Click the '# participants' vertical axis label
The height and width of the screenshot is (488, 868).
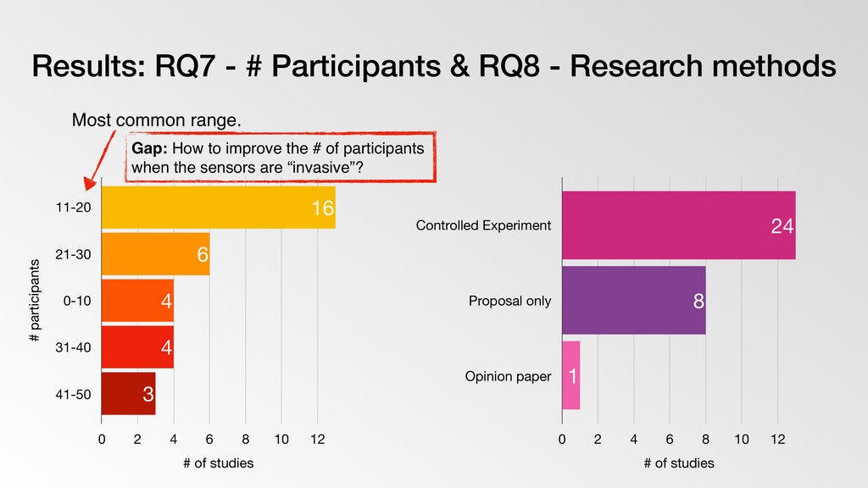click(x=34, y=301)
